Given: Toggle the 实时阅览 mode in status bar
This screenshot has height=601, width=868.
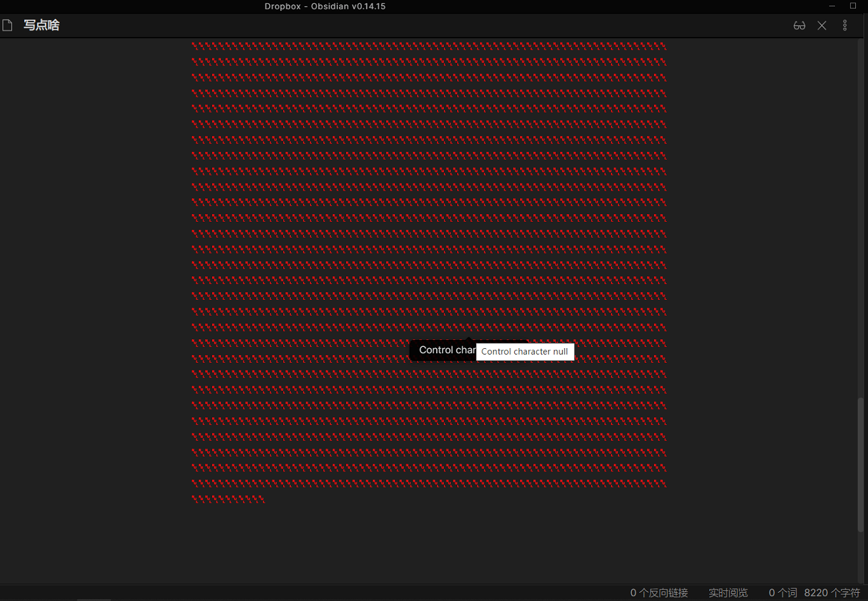Looking at the screenshot, I should [728, 593].
